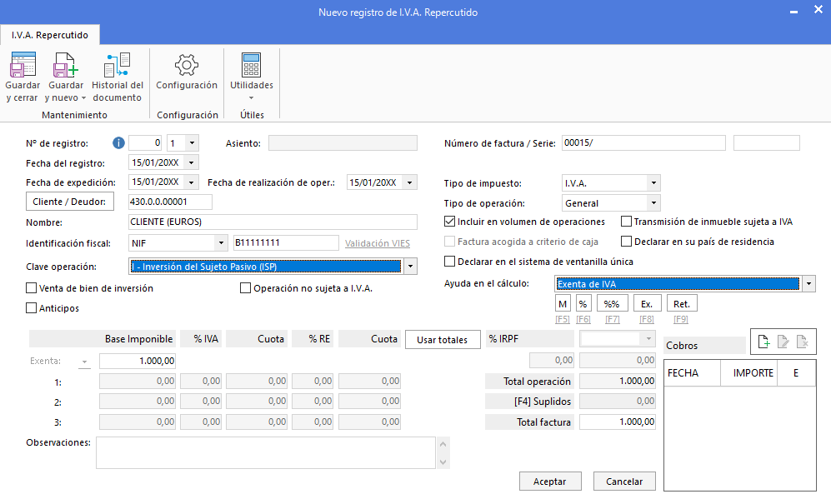Click the Guardar y nuevo icon
The image size is (831, 504).
tap(65, 66)
